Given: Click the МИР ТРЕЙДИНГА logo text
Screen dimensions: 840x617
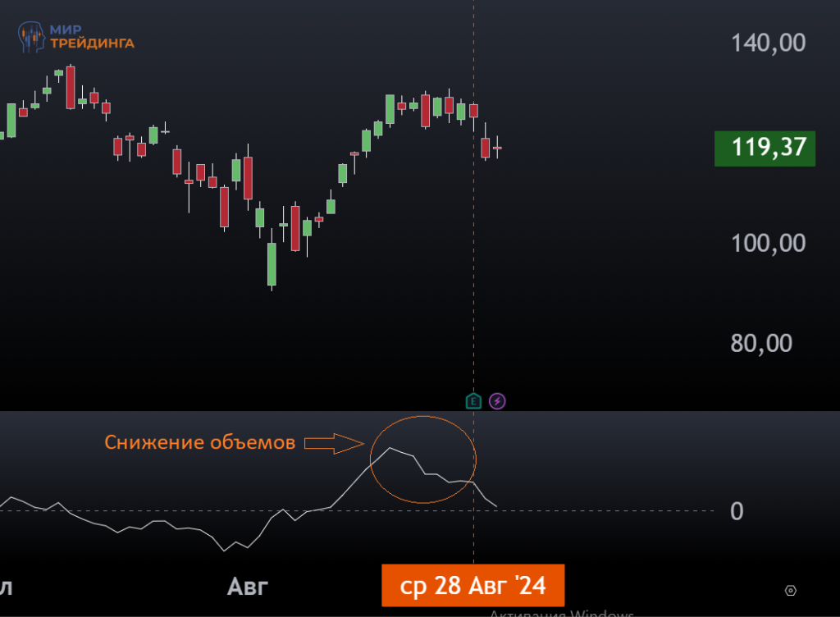Looking at the screenshot, I should tap(92, 37).
